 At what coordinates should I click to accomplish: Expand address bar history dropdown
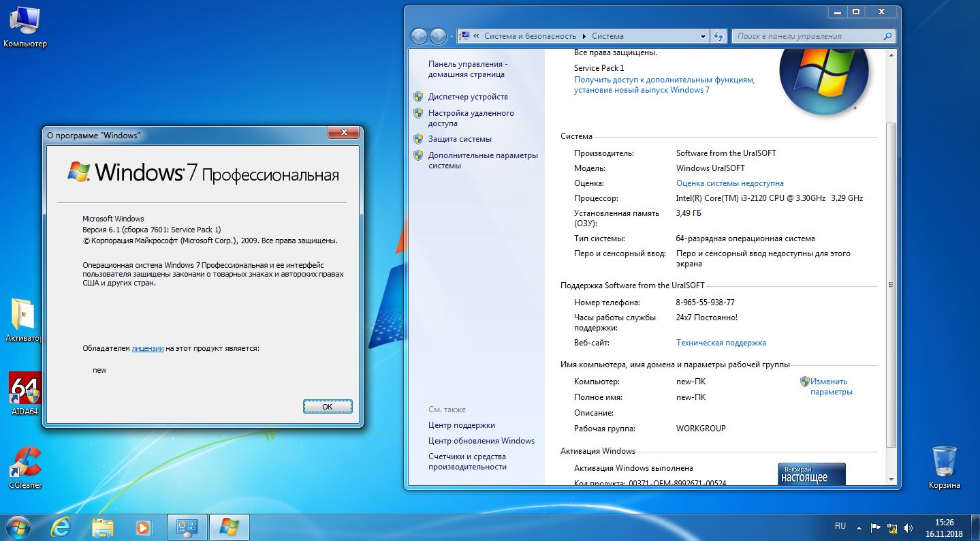[x=704, y=36]
